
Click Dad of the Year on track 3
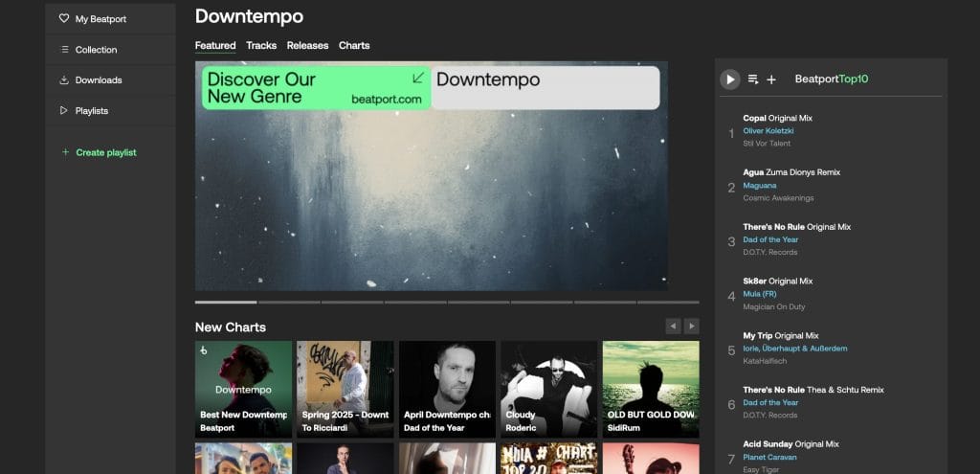point(770,239)
